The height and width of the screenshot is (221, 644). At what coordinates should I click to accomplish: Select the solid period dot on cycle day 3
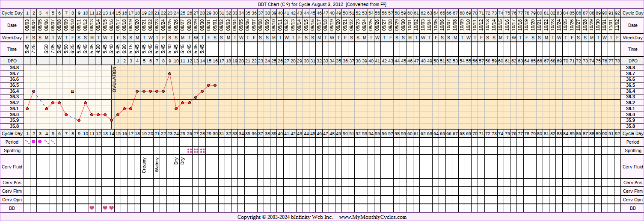click(40, 141)
